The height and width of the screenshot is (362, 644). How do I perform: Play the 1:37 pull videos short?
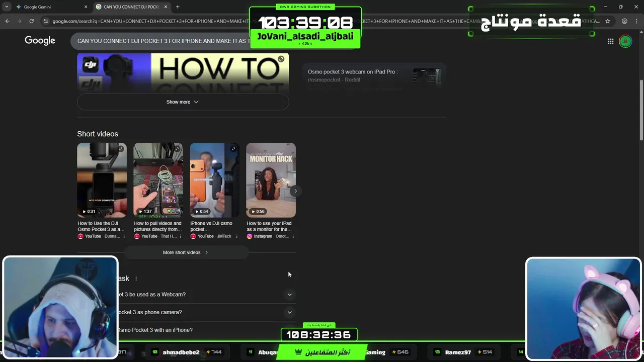[x=158, y=180]
